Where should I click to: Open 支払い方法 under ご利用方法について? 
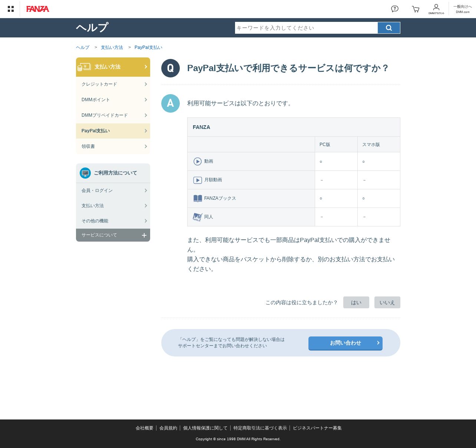click(x=113, y=206)
